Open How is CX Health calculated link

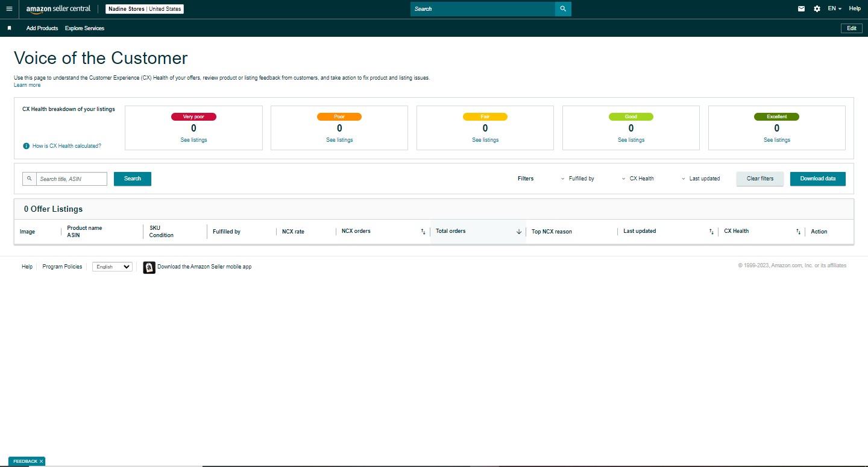(x=67, y=146)
